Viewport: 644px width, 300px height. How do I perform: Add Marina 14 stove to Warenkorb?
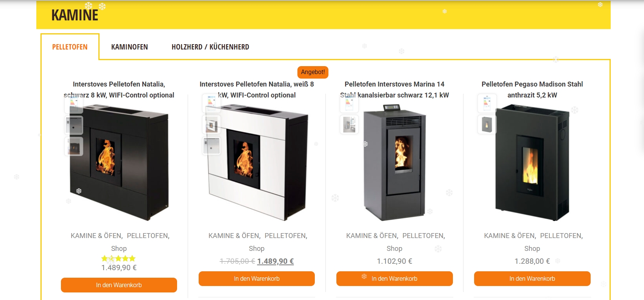(x=394, y=278)
